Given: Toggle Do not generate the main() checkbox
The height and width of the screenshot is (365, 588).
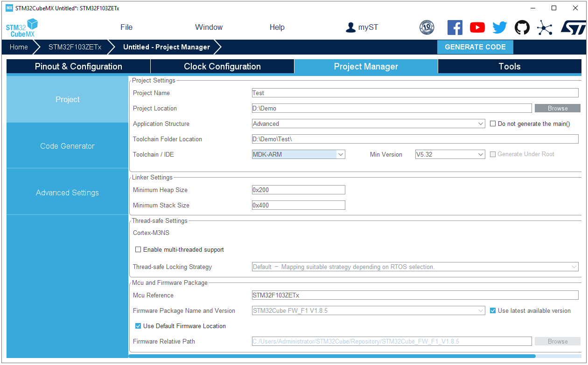Looking at the screenshot, I should pyautogui.click(x=493, y=124).
